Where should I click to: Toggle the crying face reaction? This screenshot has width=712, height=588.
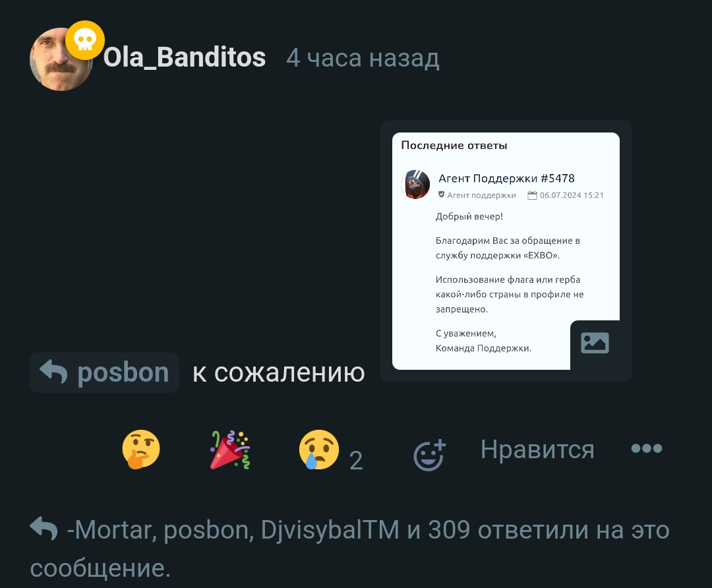click(319, 450)
